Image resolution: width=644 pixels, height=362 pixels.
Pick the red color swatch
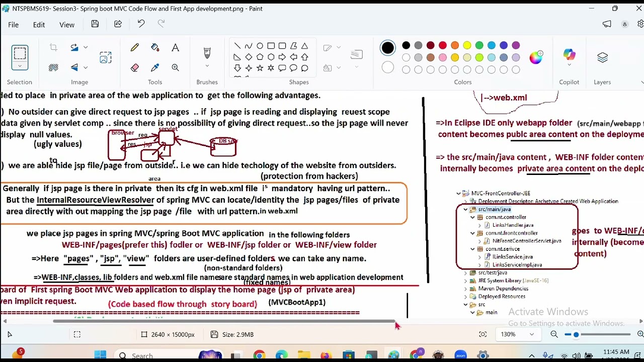pyautogui.click(x=443, y=45)
